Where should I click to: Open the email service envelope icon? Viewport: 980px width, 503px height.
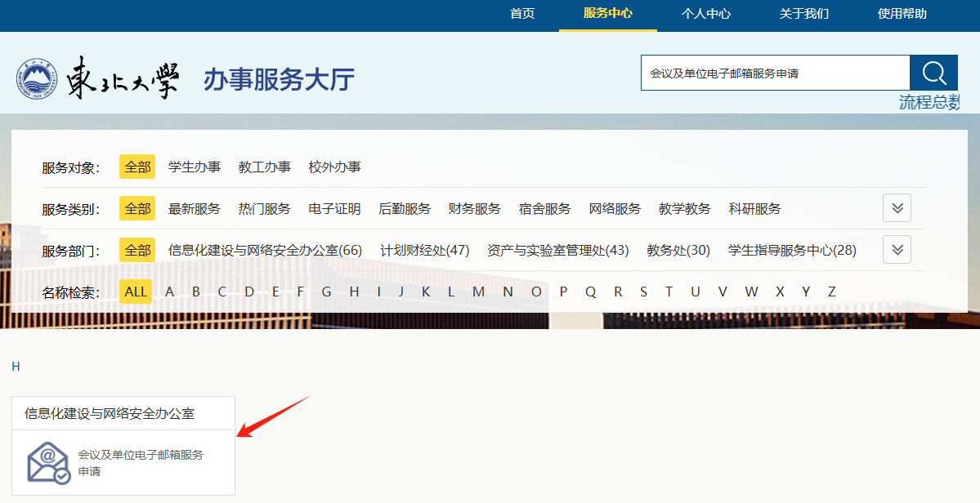[48, 462]
